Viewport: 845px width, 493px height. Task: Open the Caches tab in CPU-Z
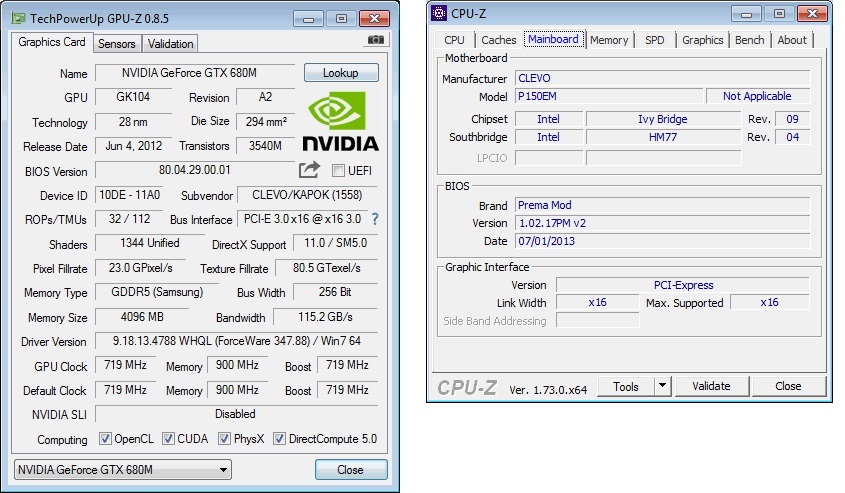point(498,40)
